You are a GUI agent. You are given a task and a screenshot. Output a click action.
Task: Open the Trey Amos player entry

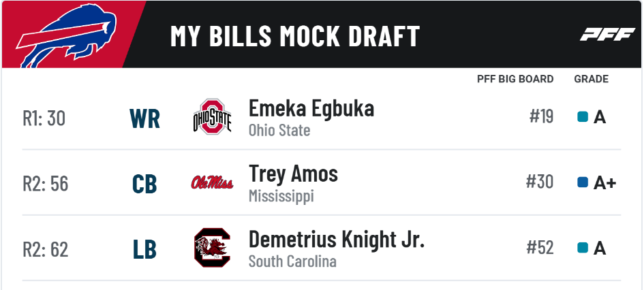pos(293,174)
